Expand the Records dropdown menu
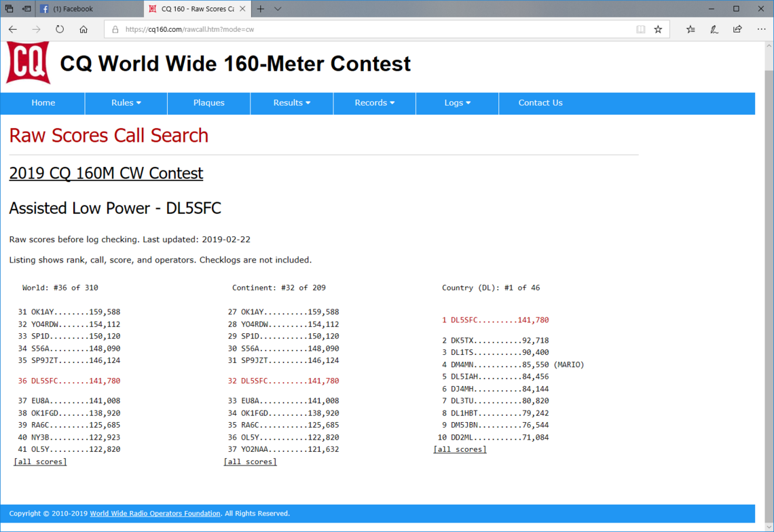The width and height of the screenshot is (774, 532). pyautogui.click(x=374, y=103)
